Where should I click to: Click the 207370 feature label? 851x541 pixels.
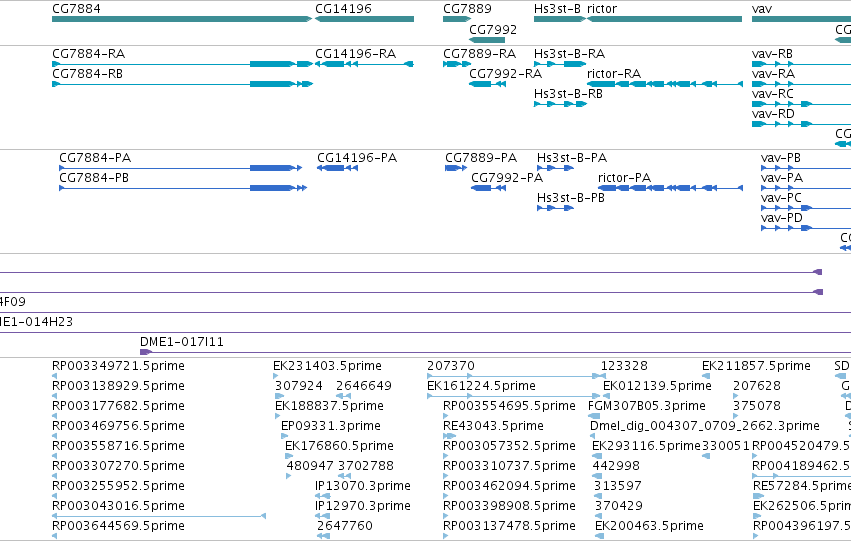(451, 366)
